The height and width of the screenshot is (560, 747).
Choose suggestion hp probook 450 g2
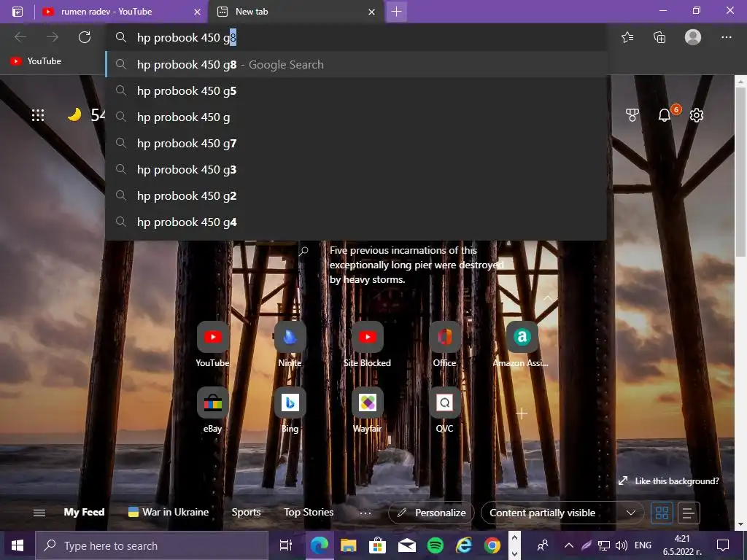click(x=356, y=195)
